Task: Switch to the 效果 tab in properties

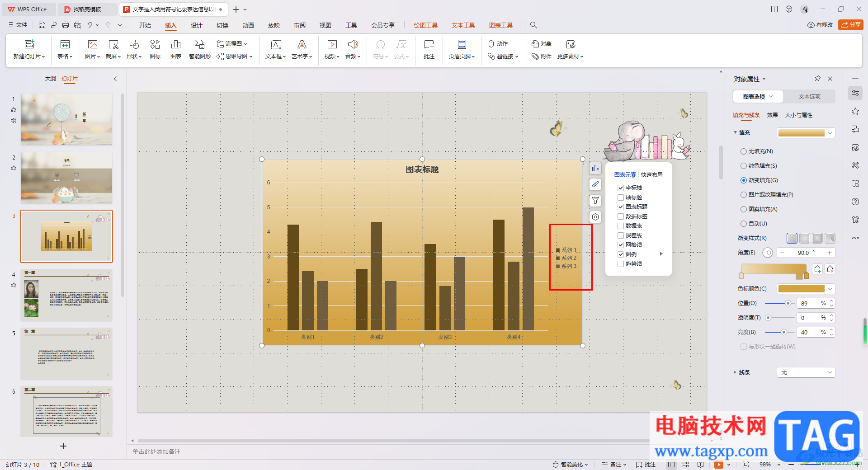Action: tap(773, 115)
